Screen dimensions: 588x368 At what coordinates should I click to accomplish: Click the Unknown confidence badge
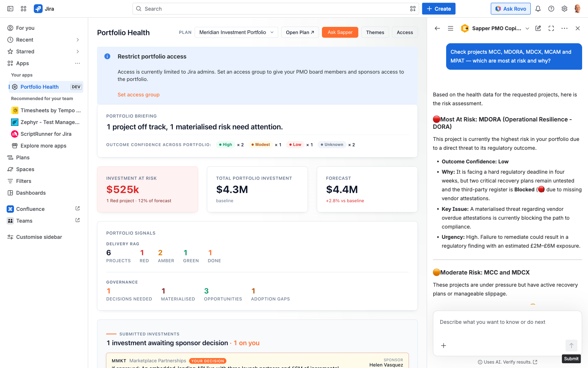point(332,145)
